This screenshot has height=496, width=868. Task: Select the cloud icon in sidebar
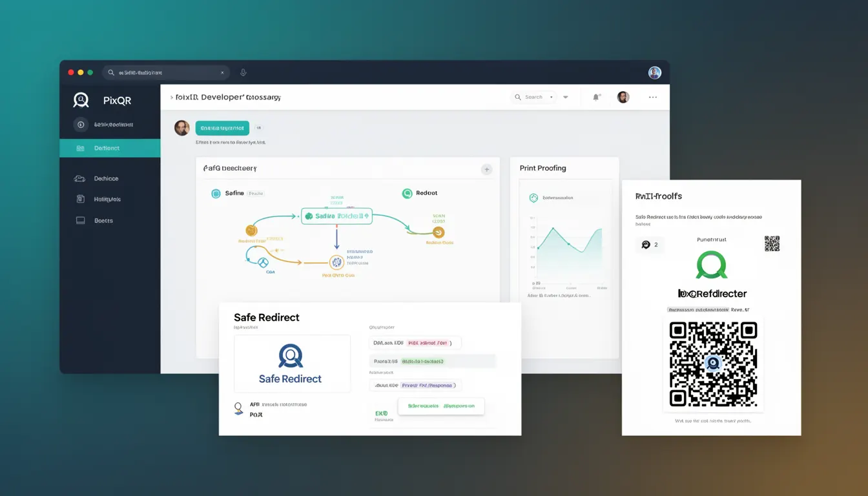click(x=80, y=178)
